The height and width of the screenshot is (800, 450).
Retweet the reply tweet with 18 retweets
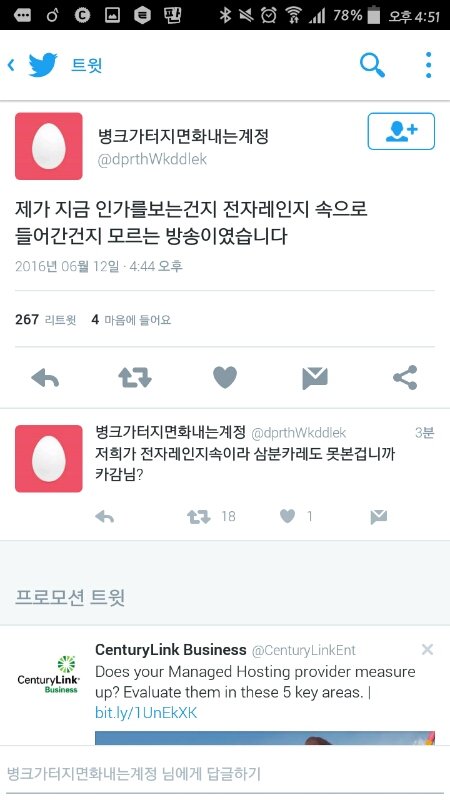[198, 517]
